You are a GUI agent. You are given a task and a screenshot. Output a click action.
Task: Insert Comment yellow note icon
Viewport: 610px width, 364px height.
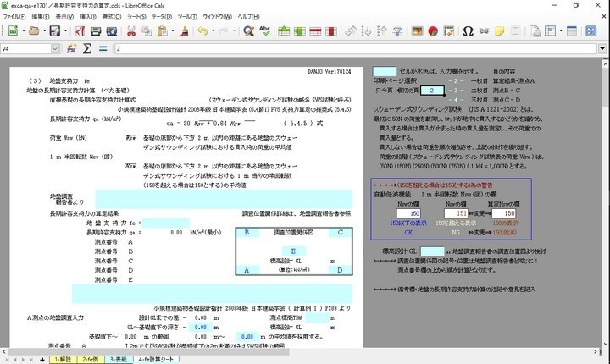coord(500,31)
